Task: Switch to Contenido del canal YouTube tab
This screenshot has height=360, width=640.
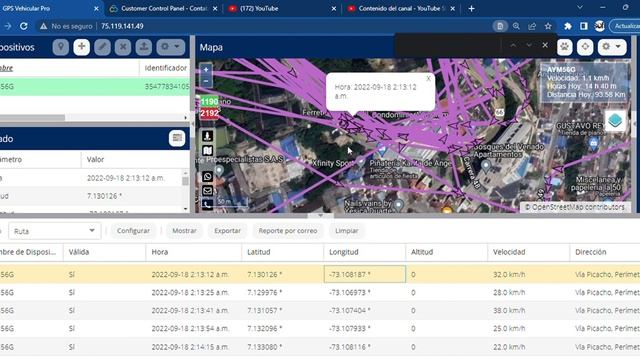Action: (x=400, y=8)
